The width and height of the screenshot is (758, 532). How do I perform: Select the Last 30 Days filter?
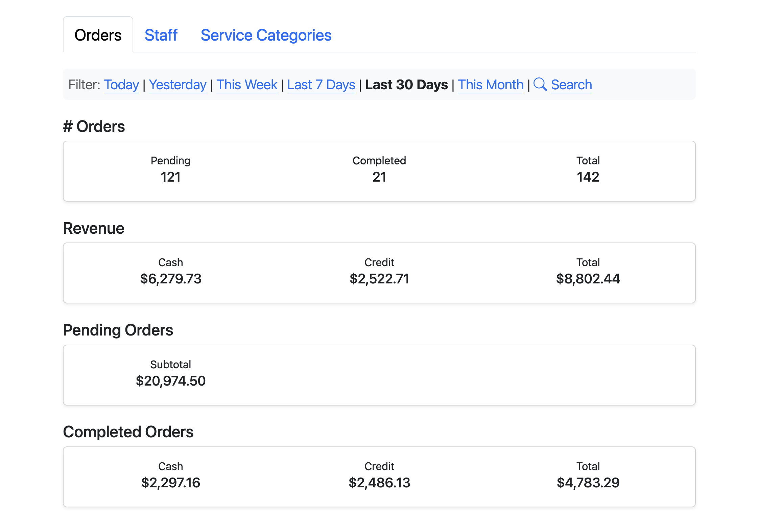point(406,85)
